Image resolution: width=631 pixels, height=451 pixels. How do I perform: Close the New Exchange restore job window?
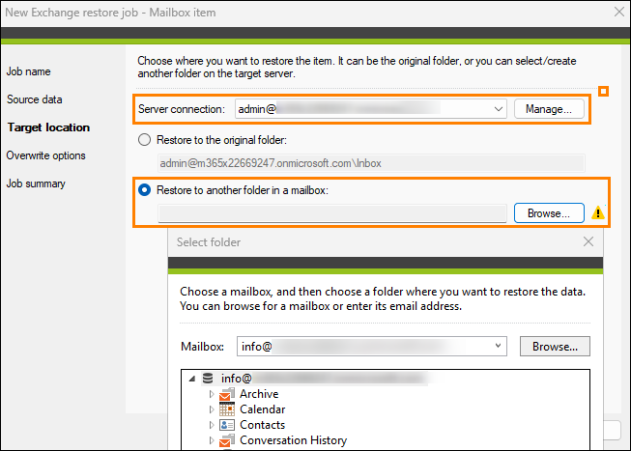point(619,12)
